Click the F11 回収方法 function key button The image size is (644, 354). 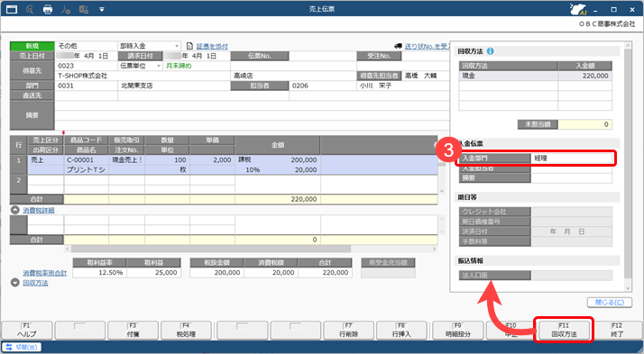tap(564, 331)
